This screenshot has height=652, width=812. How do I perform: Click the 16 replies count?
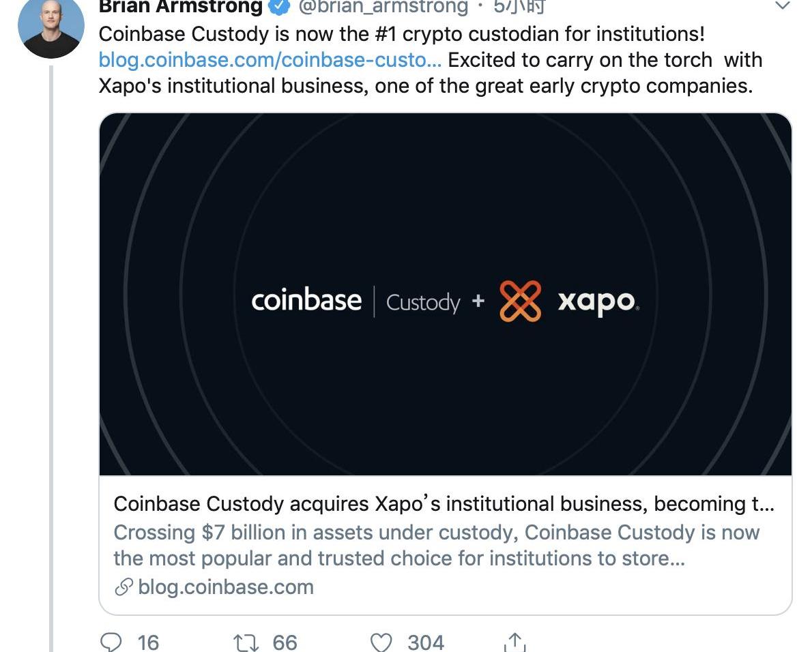(148, 642)
